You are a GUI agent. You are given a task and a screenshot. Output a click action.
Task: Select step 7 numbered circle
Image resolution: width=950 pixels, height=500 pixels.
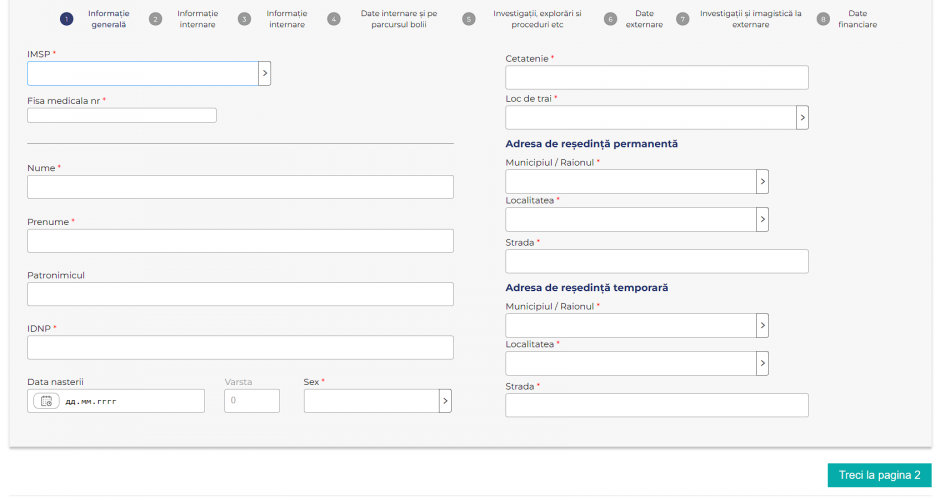click(x=683, y=19)
